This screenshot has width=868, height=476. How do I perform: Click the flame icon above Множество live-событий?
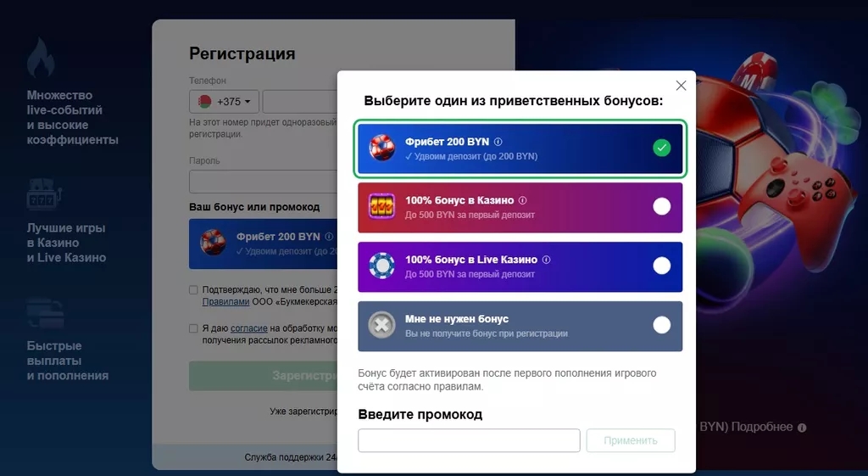(x=41, y=57)
